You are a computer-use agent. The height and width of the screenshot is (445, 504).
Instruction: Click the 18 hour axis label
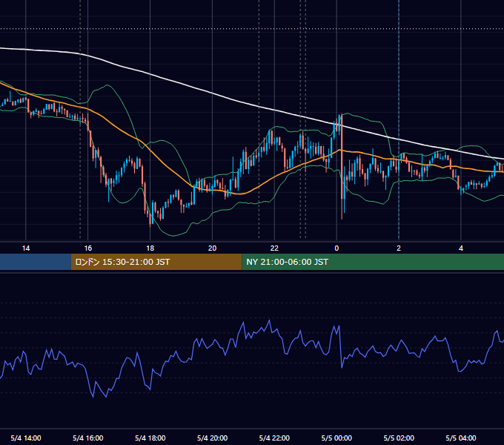150,248
